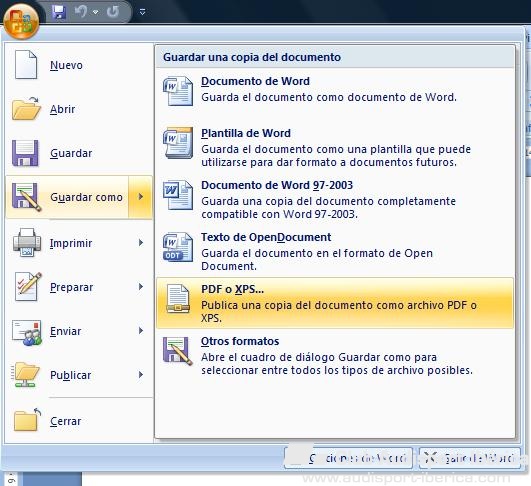531x486 pixels.
Task: Click the Documento de Word 97-2003 icon
Action: 178,195
